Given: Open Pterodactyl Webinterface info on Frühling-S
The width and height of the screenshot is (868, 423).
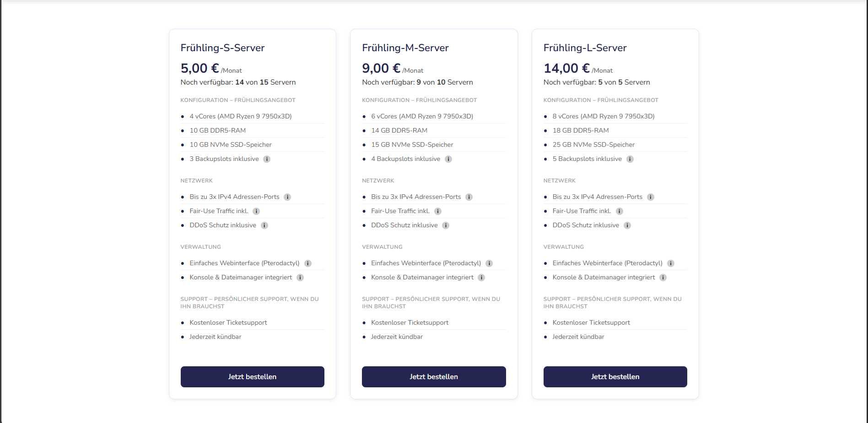Looking at the screenshot, I should point(307,263).
